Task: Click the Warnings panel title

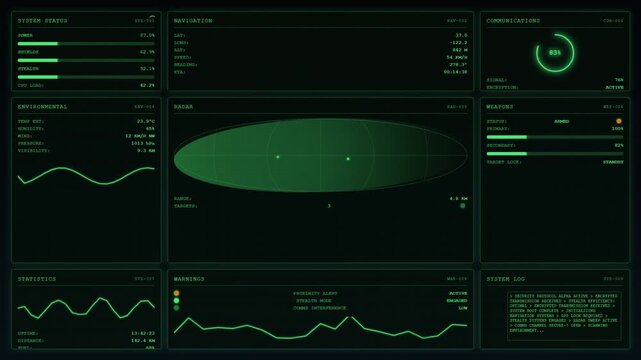Action: pyautogui.click(x=189, y=279)
